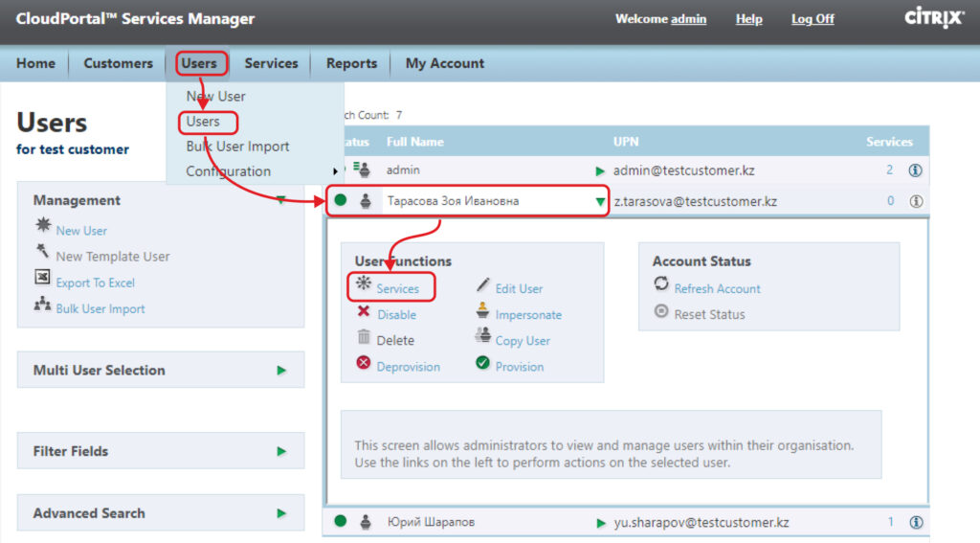Click the New User asterisk icon in Management

click(x=43, y=225)
